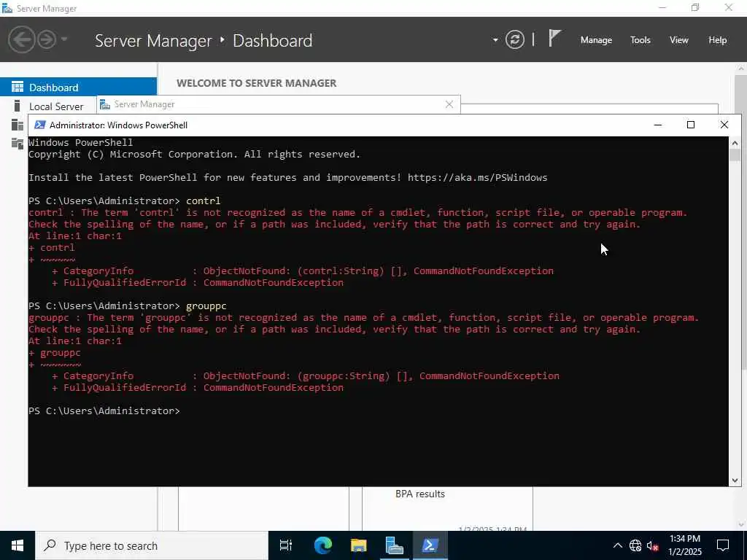Image resolution: width=747 pixels, height=560 pixels.
Task: Launch Microsoft Edge from taskbar
Action: pyautogui.click(x=322, y=545)
